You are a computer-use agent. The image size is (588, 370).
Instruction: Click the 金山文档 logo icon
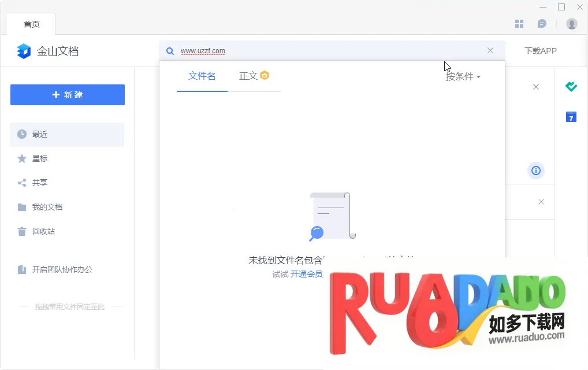pos(24,51)
